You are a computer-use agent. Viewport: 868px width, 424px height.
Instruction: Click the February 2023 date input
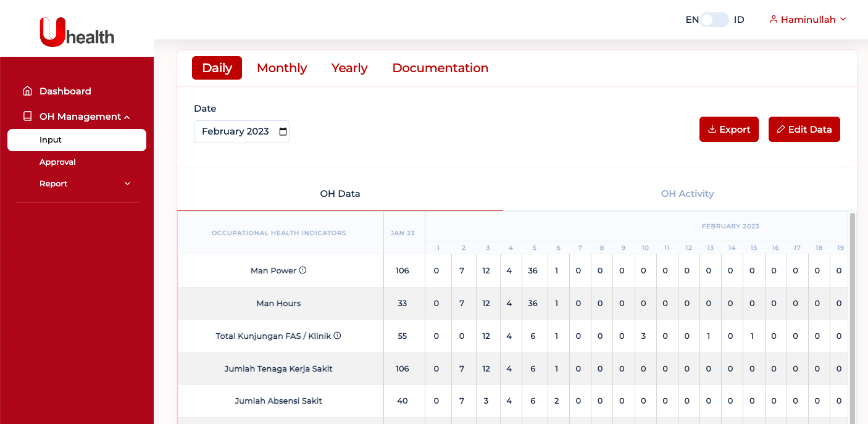(241, 131)
